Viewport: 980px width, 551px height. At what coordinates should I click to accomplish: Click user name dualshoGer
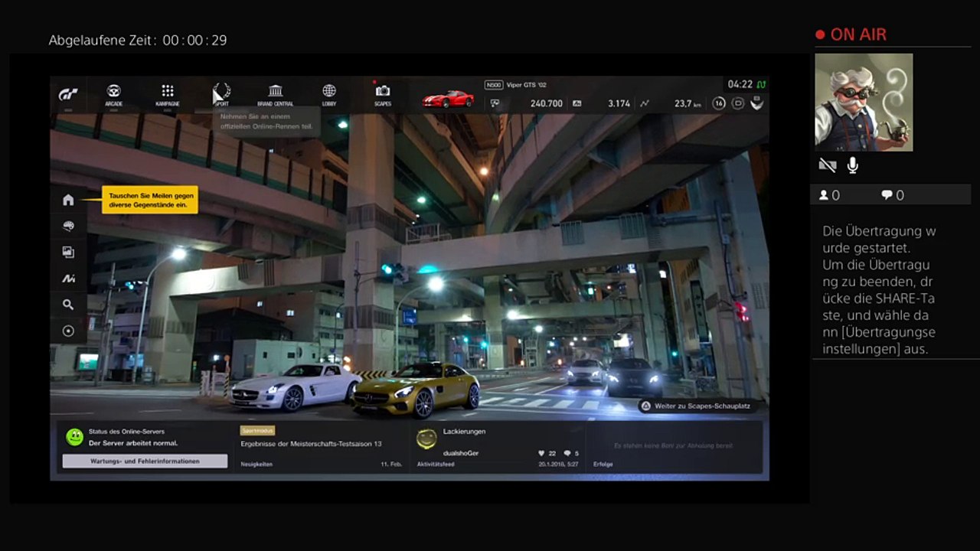point(461,453)
